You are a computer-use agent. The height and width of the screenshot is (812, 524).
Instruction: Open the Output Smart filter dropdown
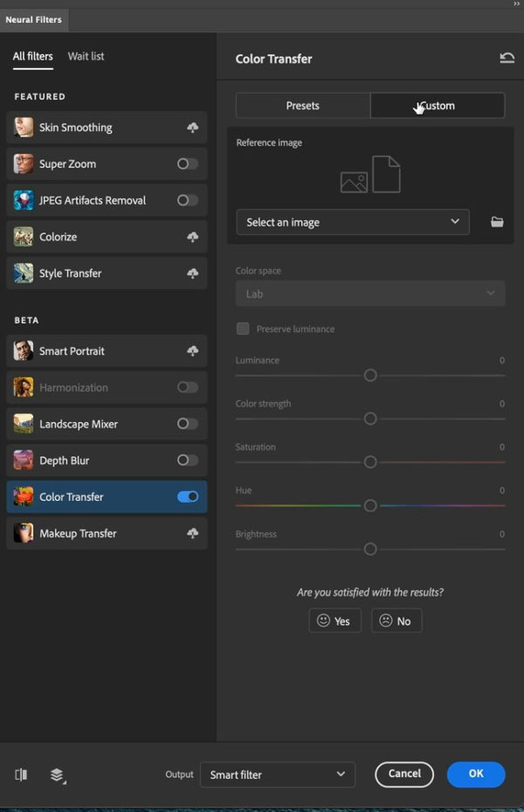coord(277,774)
